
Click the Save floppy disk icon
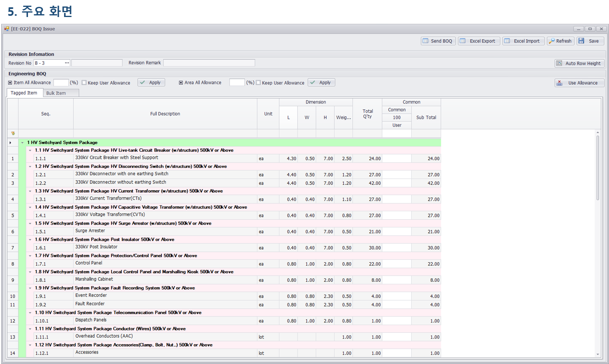coord(581,41)
